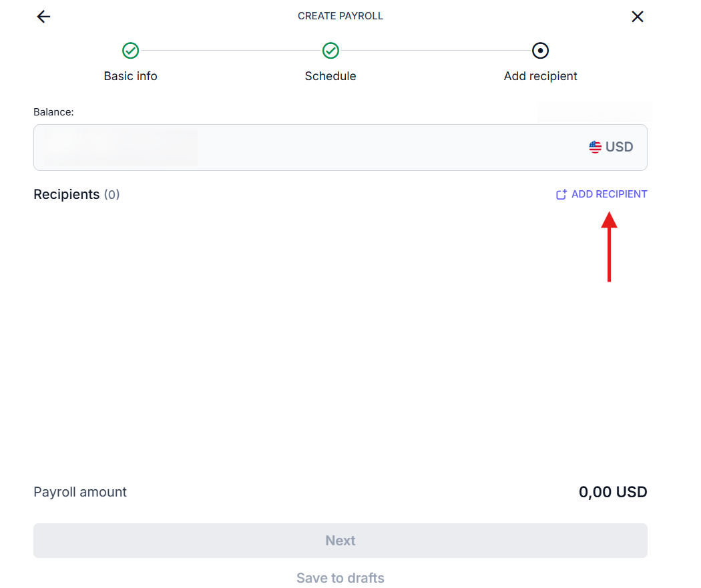This screenshot has width=701, height=588.
Task: Click the Next button
Action: (340, 541)
